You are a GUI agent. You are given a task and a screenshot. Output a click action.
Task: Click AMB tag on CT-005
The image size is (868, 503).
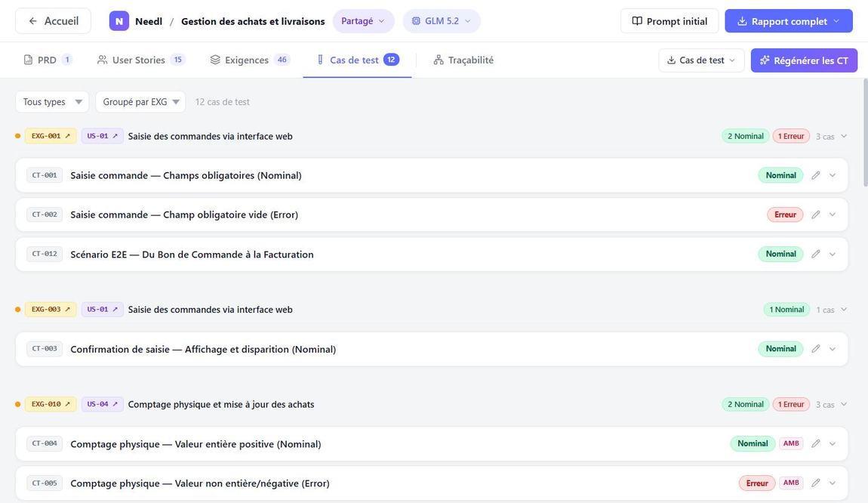(x=791, y=483)
